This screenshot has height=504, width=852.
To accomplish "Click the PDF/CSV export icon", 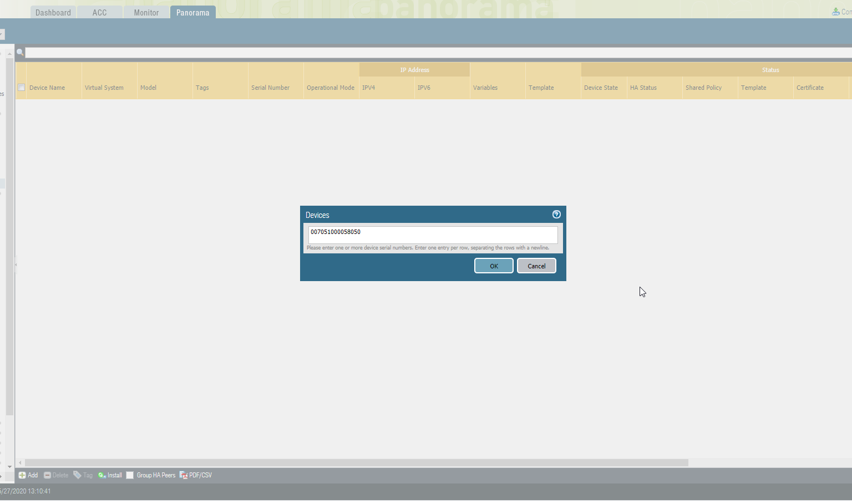I will [x=184, y=475].
